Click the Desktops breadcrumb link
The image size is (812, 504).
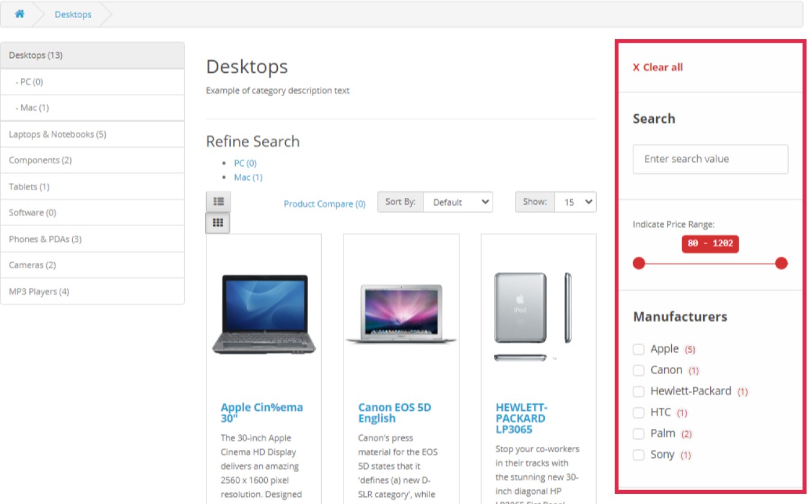(x=73, y=14)
